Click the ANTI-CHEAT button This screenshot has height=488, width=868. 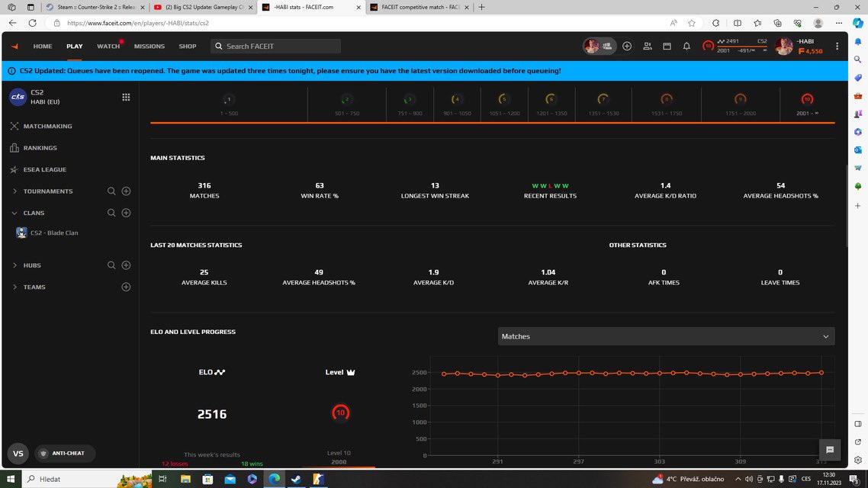click(x=65, y=453)
